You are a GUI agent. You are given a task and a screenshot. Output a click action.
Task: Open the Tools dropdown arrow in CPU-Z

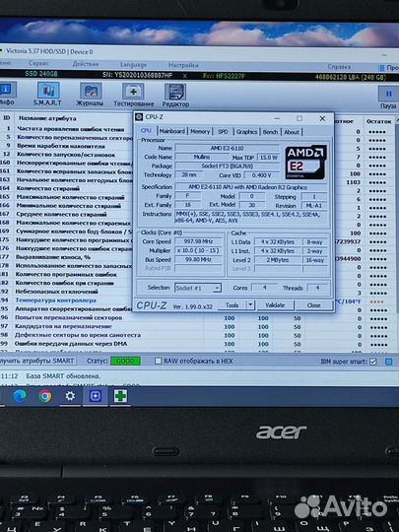[250, 305]
